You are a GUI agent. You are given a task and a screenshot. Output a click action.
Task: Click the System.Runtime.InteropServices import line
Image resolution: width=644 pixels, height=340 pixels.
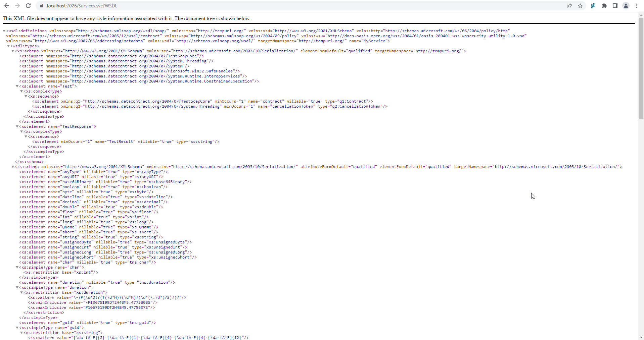point(133,76)
